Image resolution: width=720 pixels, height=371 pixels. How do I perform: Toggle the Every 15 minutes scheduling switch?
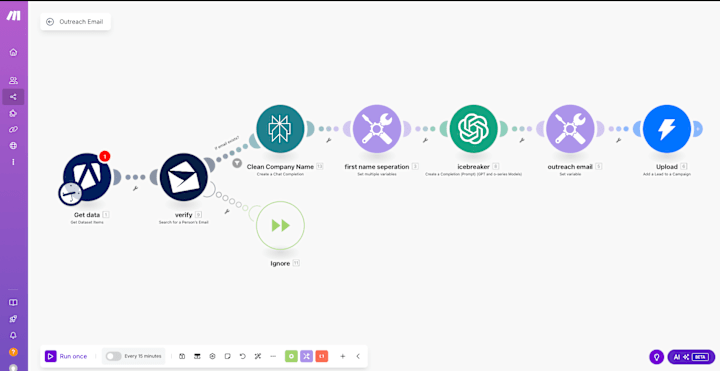pyautogui.click(x=113, y=356)
